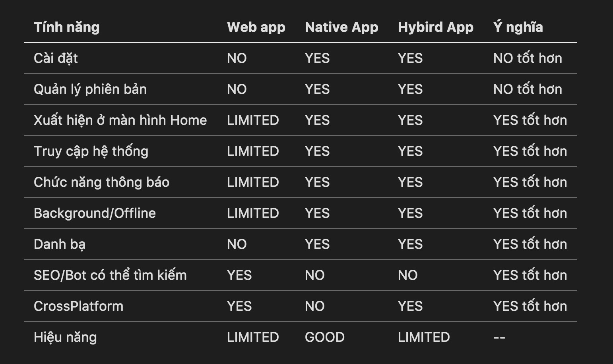Click Hybird App 'LIMITED' cell for Hiệu năng

423,337
